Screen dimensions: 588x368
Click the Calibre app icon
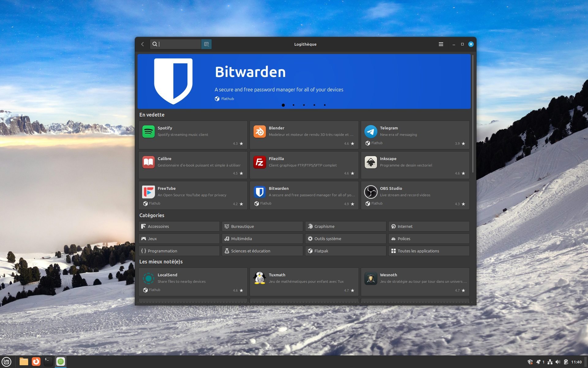pos(149,162)
